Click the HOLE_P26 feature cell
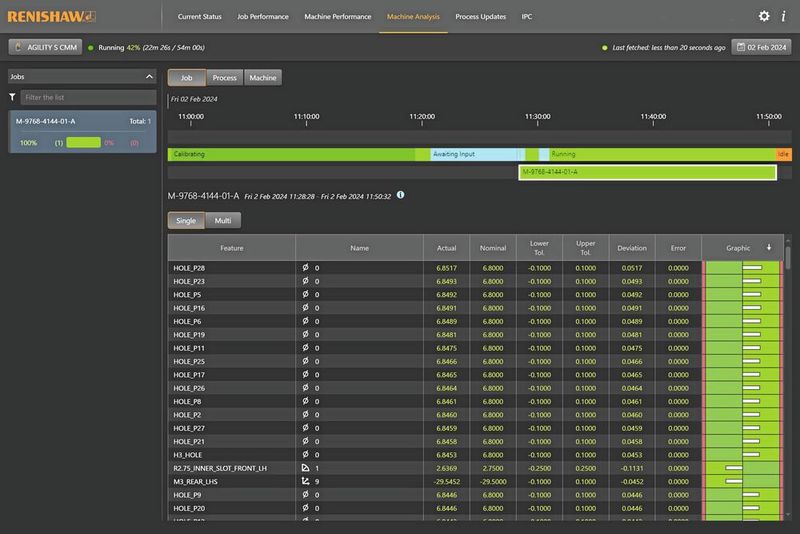Screen dimensions: 800x534 click(x=232, y=388)
